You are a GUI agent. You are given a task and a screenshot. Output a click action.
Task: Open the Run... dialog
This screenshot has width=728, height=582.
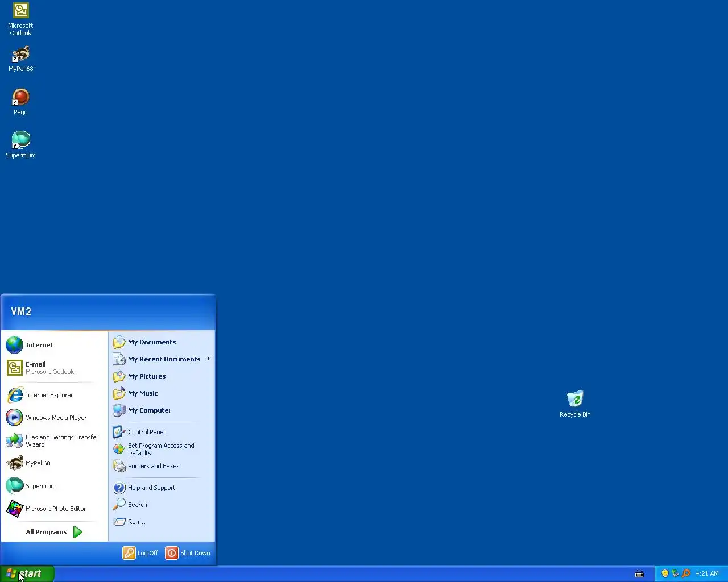tap(162, 522)
